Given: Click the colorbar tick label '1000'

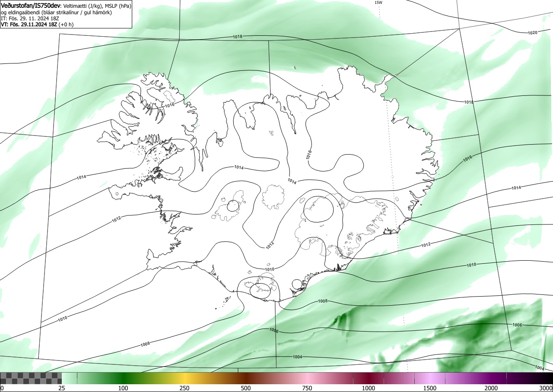Looking at the screenshot, I should [369, 388].
